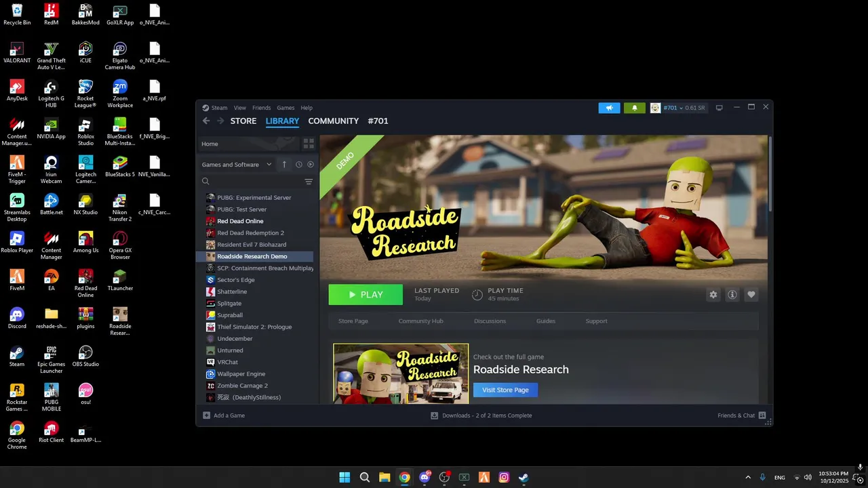868x488 pixels.
Task: Open the Epic Games Launcher desktop icon
Action: click(51, 360)
